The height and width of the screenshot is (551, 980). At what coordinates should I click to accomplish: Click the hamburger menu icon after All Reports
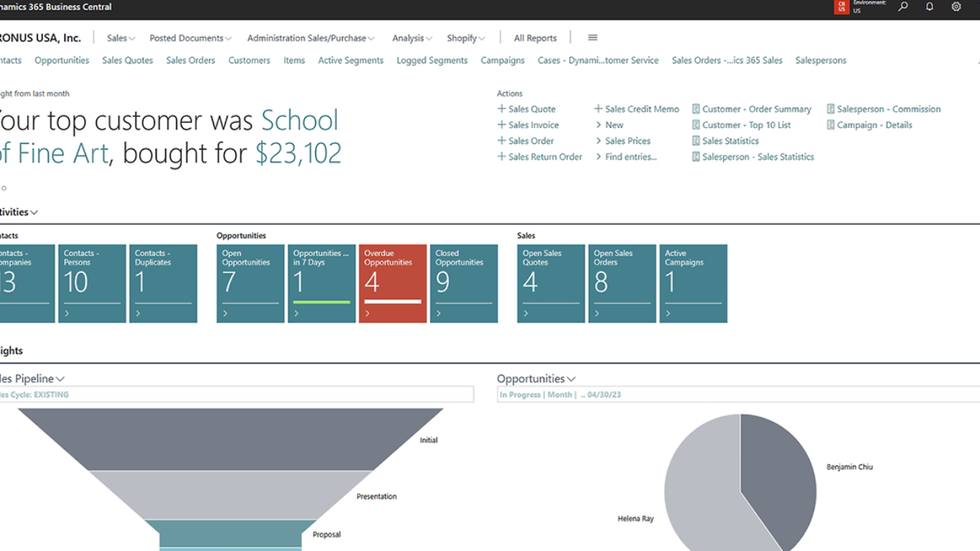(593, 38)
